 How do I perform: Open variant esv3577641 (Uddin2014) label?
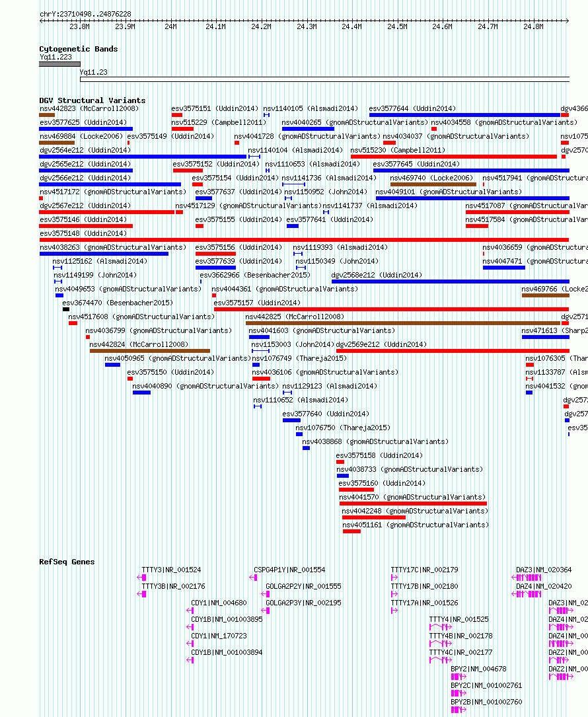[x=330, y=219]
